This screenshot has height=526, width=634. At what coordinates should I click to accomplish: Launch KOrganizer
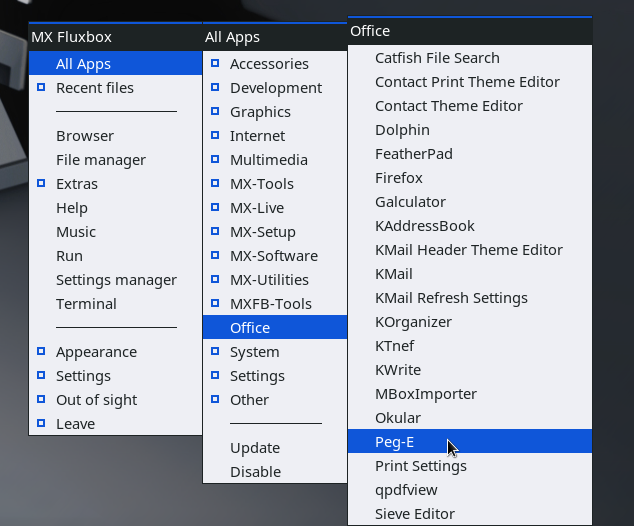click(x=470, y=322)
